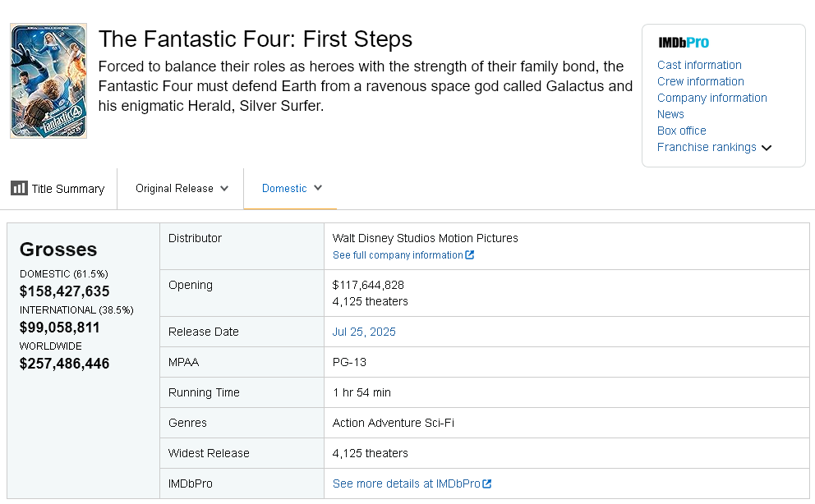Viewport: 815px width, 504px height.
Task: Click the Title Summary bar chart icon
Action: (19, 188)
